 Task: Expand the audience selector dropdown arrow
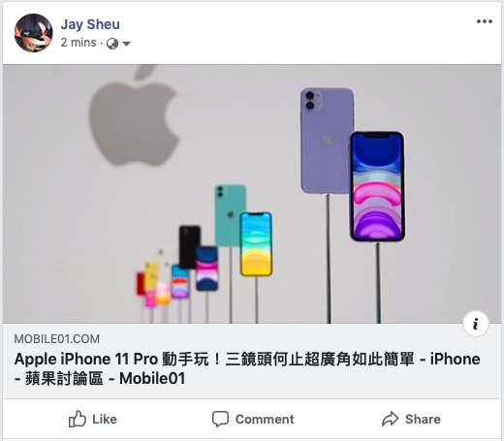coord(127,44)
